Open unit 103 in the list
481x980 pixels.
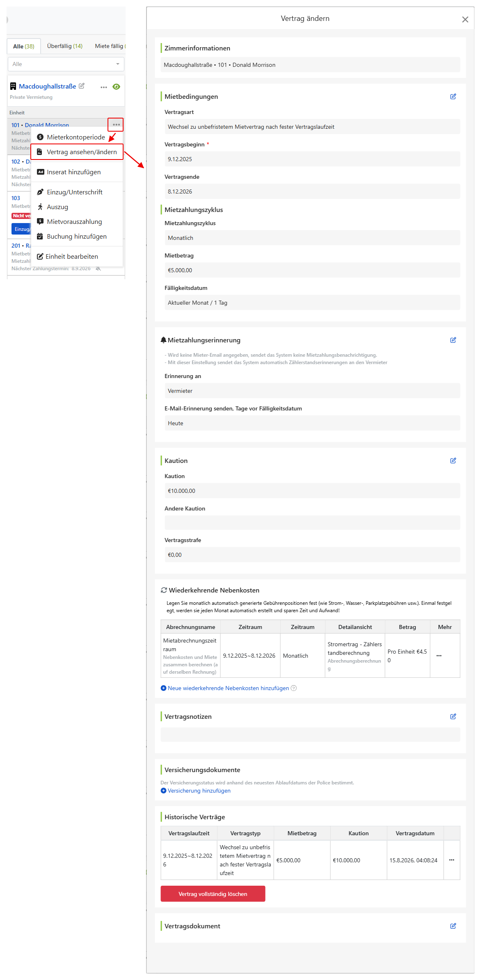click(16, 198)
